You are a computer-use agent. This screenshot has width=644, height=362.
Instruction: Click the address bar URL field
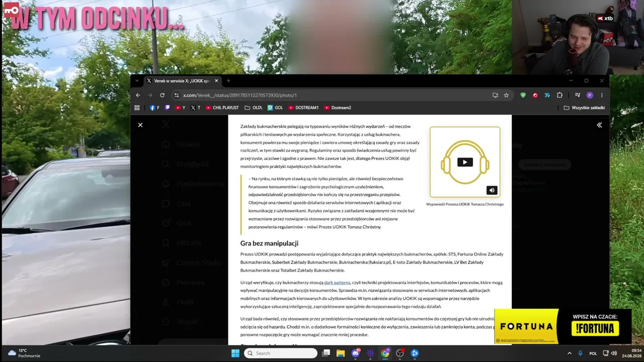click(x=332, y=95)
